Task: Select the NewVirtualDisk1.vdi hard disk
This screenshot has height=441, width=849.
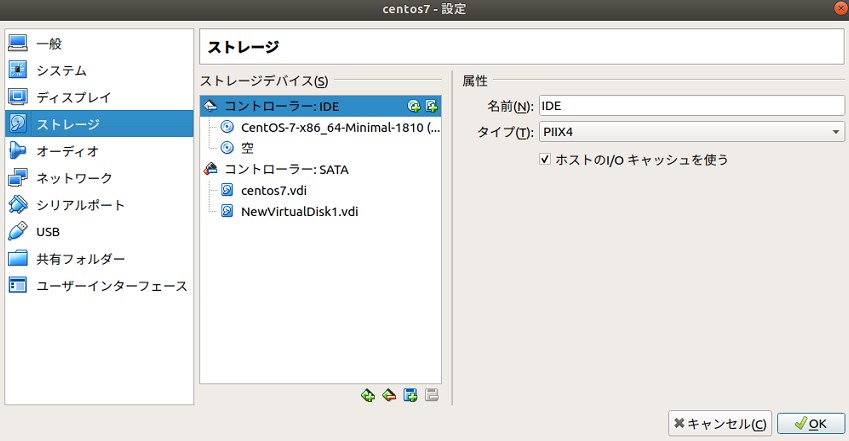Action: tap(321, 211)
